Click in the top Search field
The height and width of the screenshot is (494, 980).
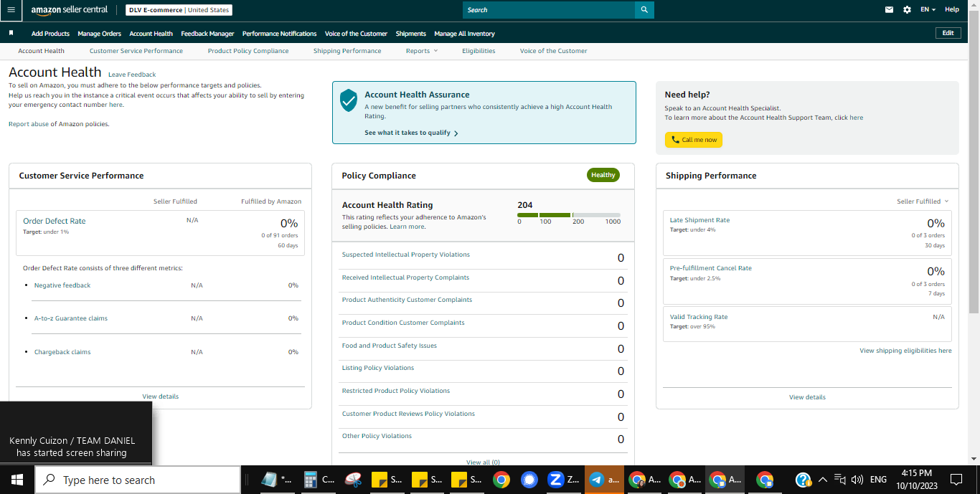pyautogui.click(x=549, y=10)
